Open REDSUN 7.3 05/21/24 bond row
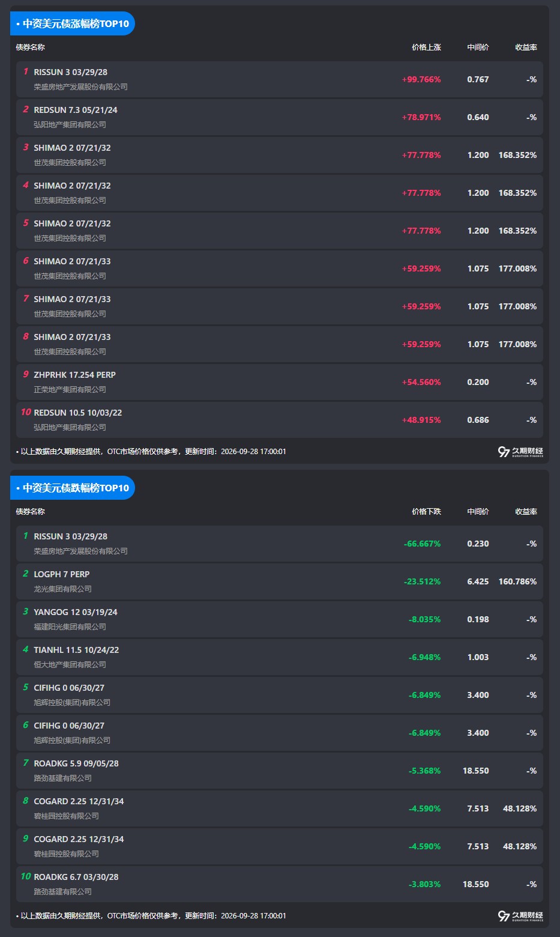The image size is (560, 937). pyautogui.click(x=280, y=117)
